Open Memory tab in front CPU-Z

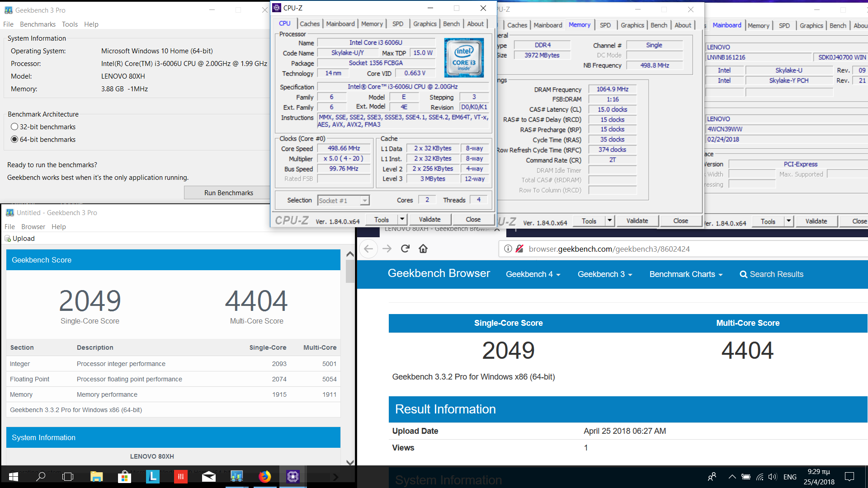tap(372, 24)
